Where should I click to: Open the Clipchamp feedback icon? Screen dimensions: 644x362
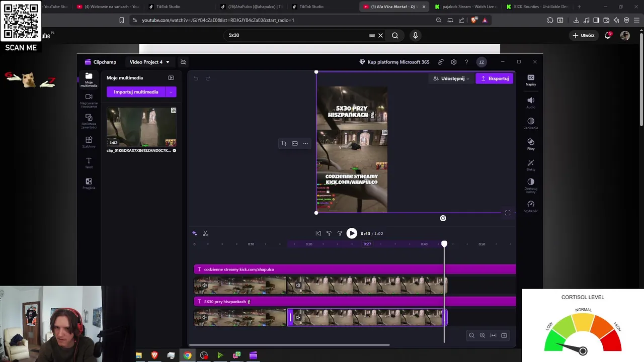pyautogui.click(x=441, y=62)
